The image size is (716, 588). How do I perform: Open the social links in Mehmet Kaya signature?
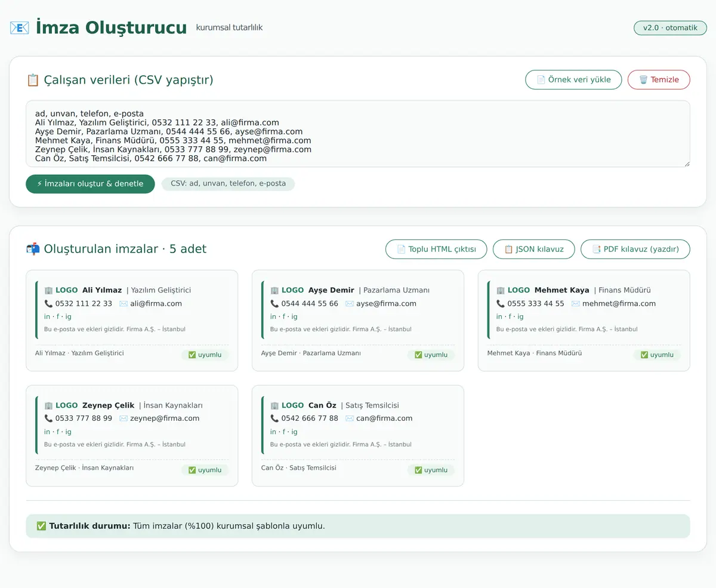point(510,316)
